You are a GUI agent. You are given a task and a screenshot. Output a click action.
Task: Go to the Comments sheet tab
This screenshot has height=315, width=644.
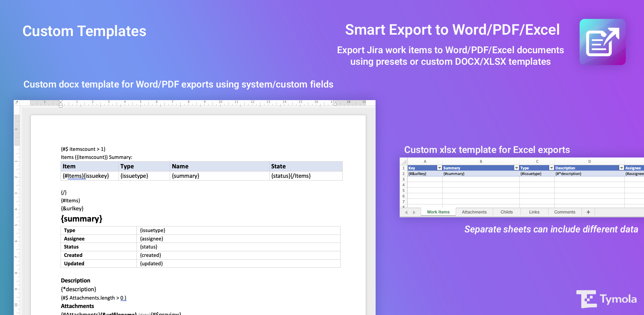[x=565, y=212]
